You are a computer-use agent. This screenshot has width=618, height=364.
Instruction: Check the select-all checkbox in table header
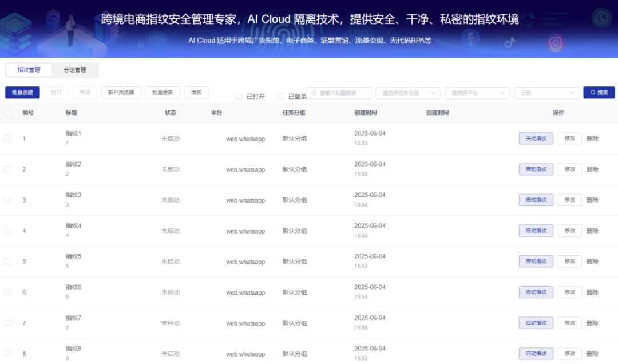(7, 113)
